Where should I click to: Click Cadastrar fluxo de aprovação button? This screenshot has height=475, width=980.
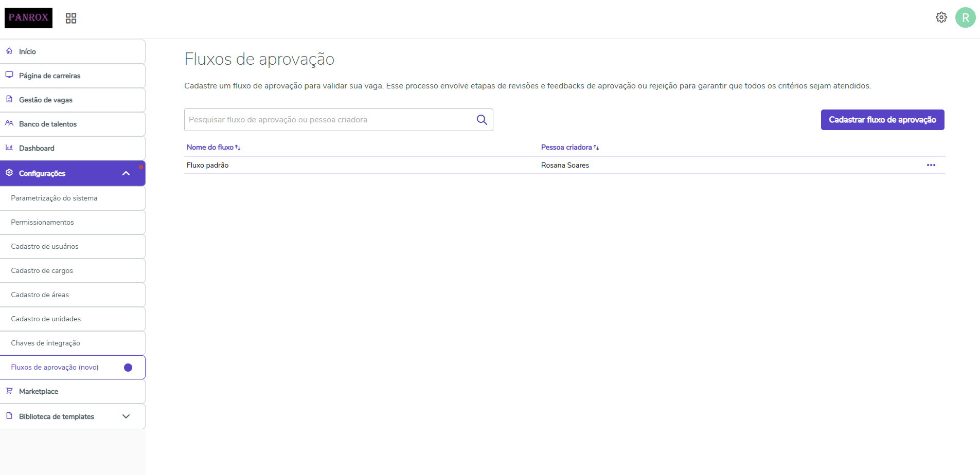[x=882, y=120]
